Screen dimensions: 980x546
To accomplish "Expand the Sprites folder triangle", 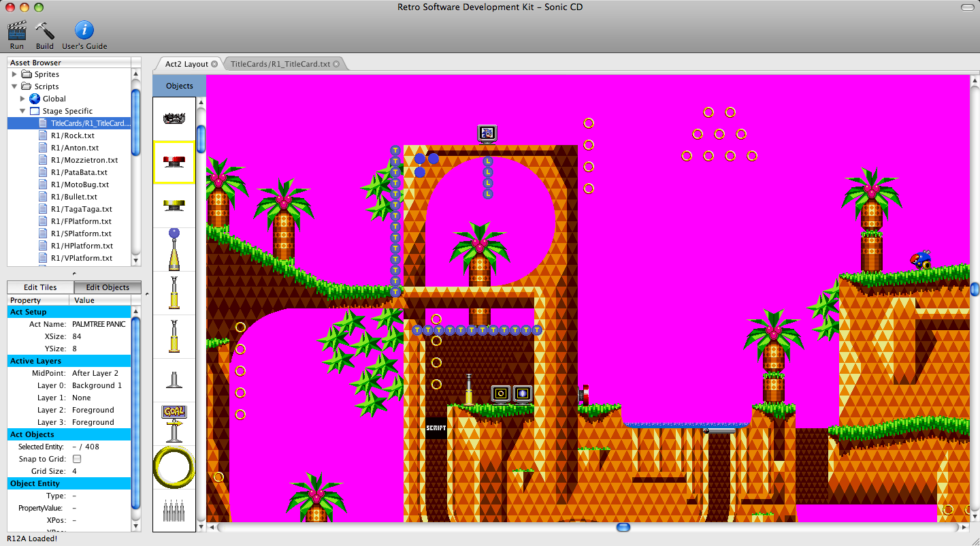I will [x=14, y=74].
